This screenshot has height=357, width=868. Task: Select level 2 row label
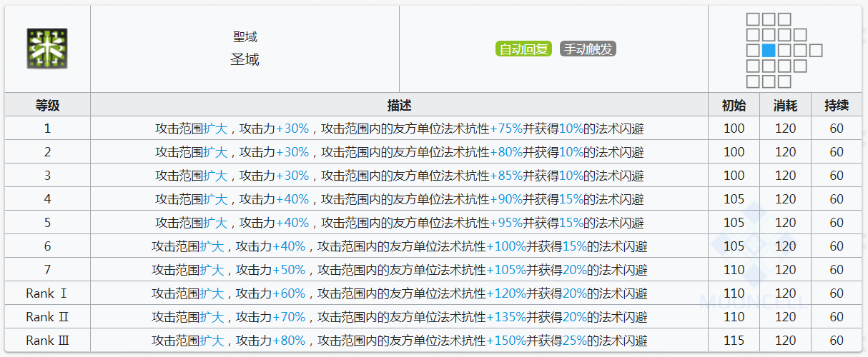tap(47, 152)
